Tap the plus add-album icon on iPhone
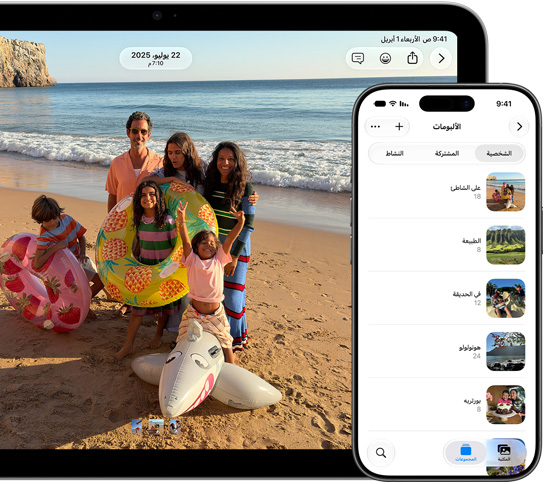This screenshot has width=544, height=484. pos(399,127)
